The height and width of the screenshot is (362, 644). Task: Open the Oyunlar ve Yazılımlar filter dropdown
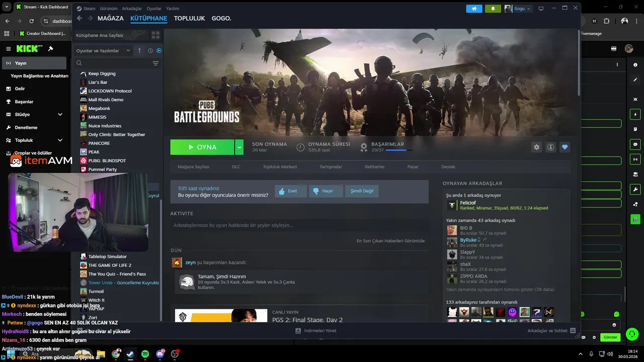103,51
